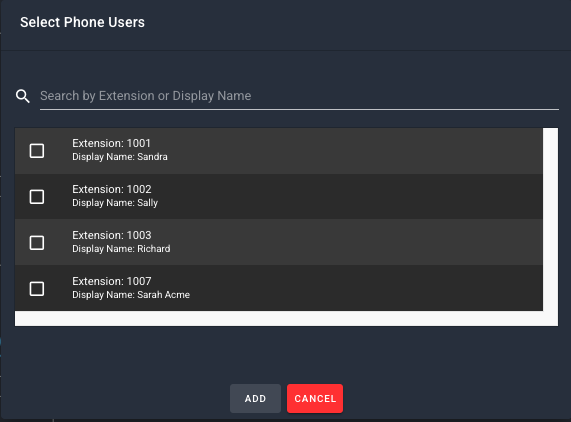Select the Display Name: Sally text
Image resolution: width=571 pixels, height=422 pixels.
coord(115,203)
